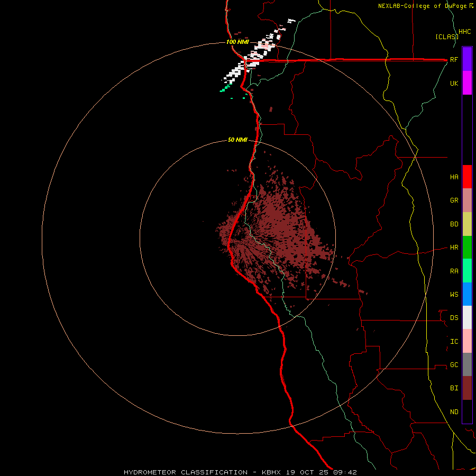
Task: Select the HR legend label
Action: tap(454, 248)
